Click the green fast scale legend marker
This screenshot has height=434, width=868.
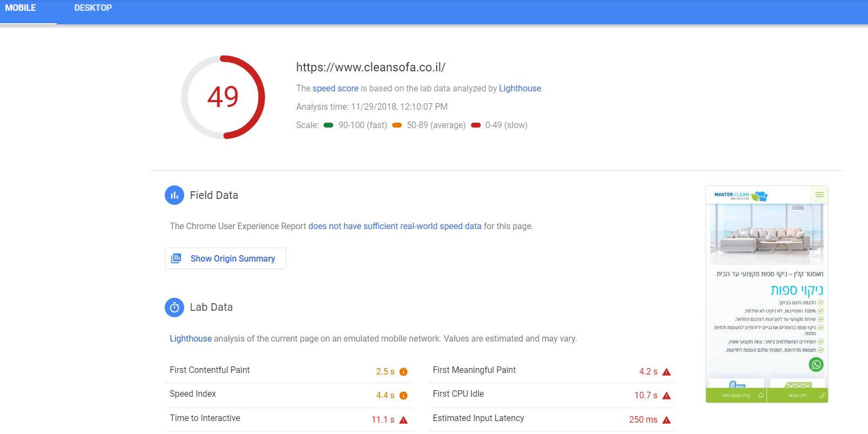328,125
